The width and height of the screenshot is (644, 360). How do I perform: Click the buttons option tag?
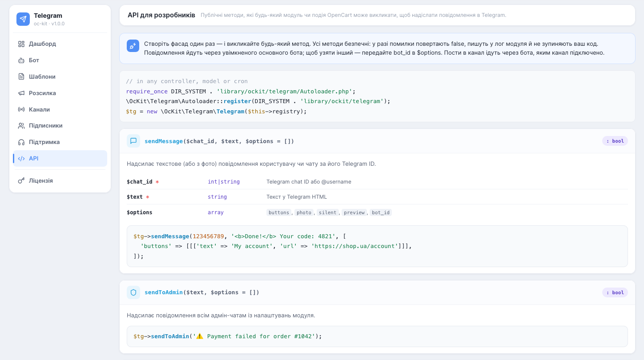279,212
